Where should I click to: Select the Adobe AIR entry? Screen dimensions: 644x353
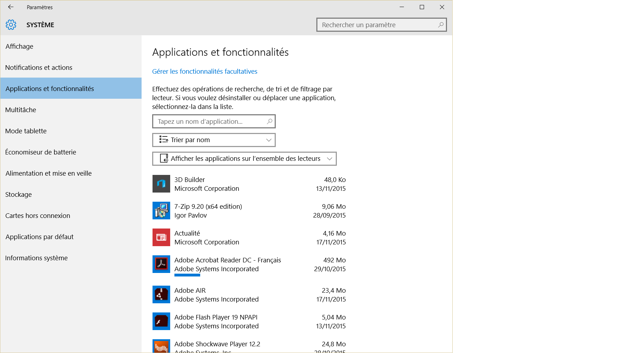tap(249, 294)
